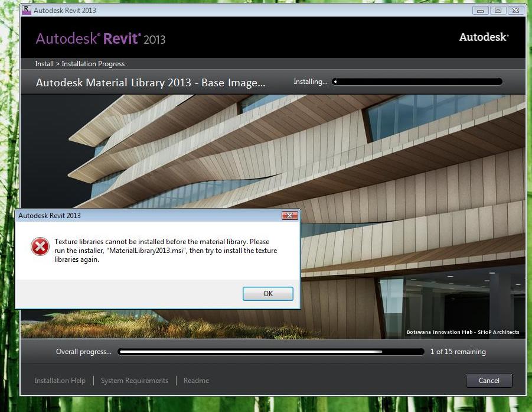Image resolution: width=532 pixels, height=412 pixels.
Task: Click '1 of 15 remaining' status text
Action: pos(458,352)
